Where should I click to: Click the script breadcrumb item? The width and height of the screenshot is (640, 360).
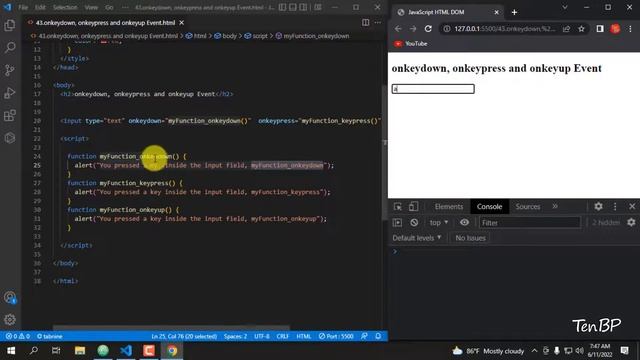click(256, 36)
